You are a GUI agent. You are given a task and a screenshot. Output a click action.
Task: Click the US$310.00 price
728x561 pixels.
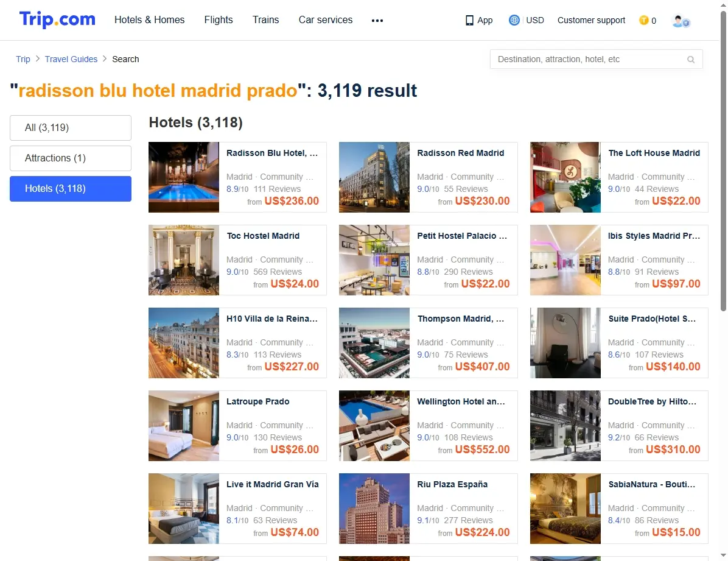[x=673, y=450]
